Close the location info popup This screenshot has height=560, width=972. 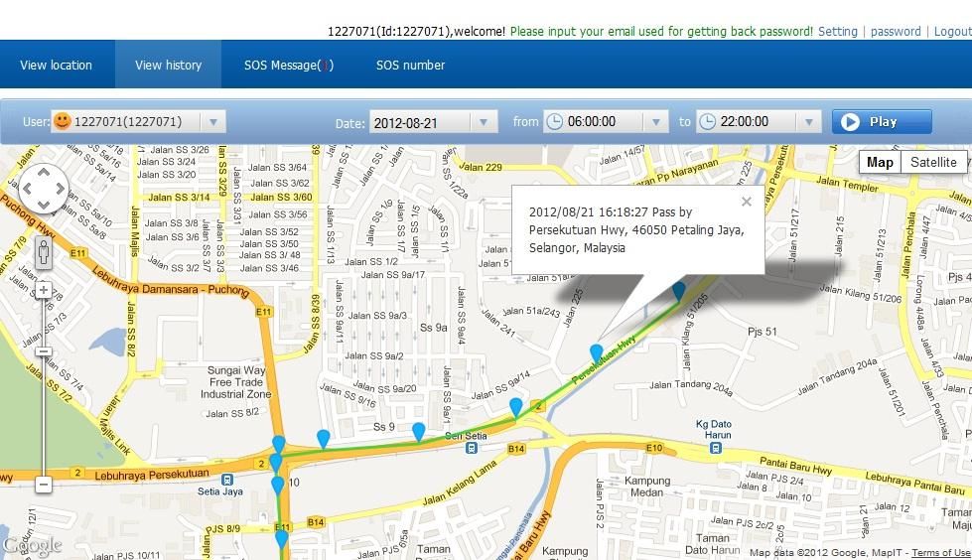(x=746, y=202)
